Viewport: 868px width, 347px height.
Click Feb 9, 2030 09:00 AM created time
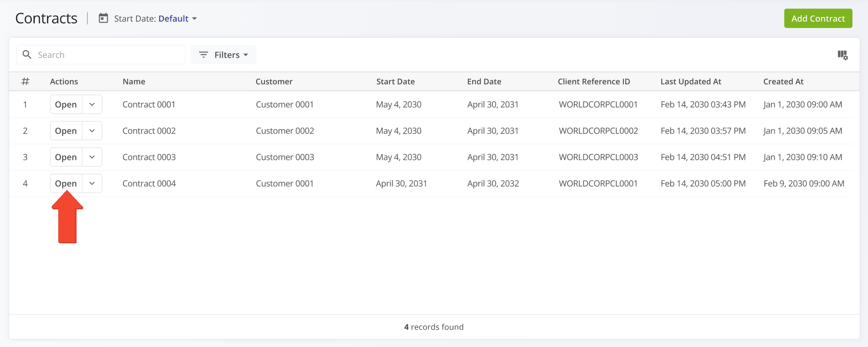804,183
